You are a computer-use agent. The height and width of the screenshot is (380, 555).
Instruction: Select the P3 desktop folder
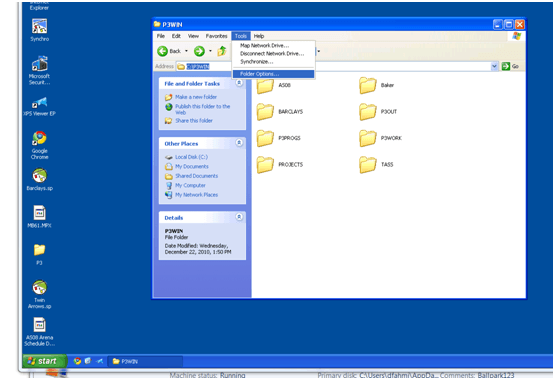click(x=39, y=254)
